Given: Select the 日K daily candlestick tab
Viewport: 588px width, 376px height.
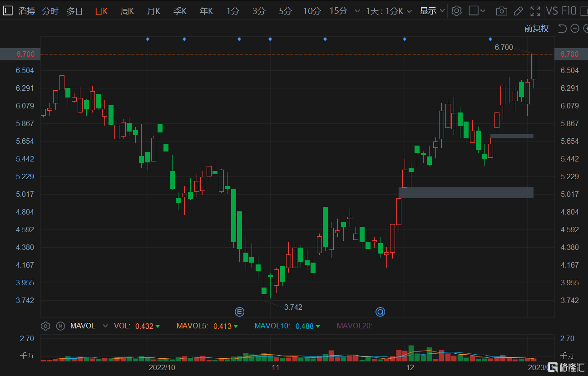Looking at the screenshot, I should pos(101,11).
